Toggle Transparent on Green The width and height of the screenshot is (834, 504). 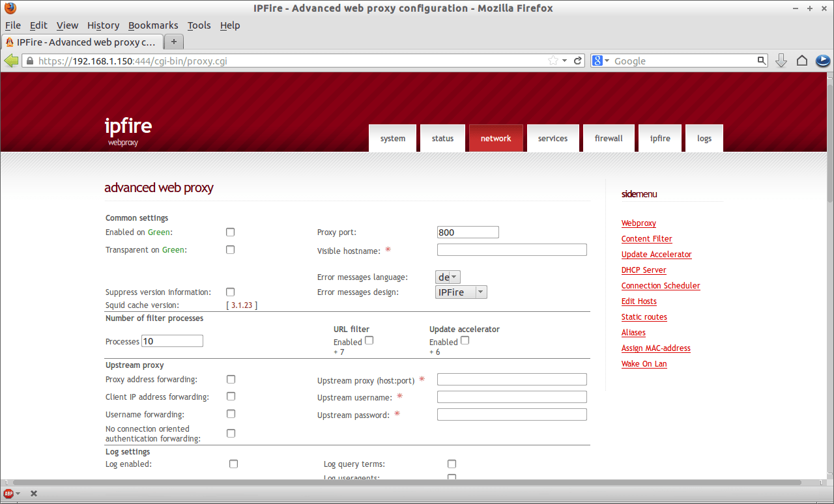230,249
